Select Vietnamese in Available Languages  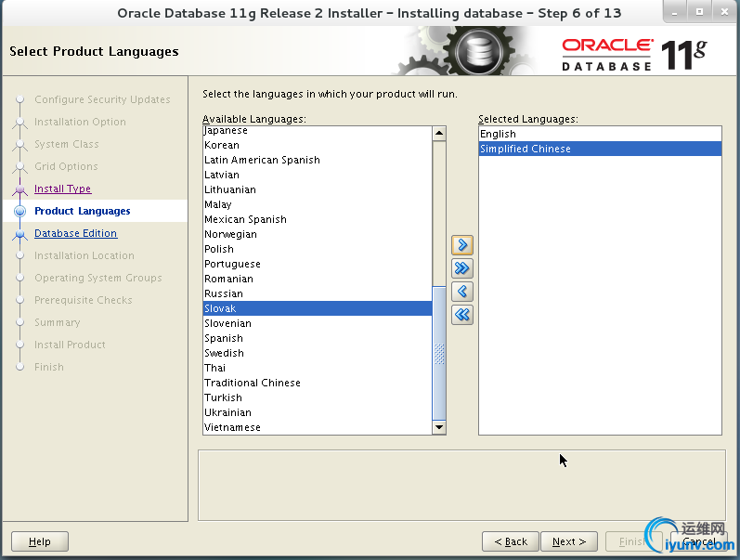coord(318,428)
